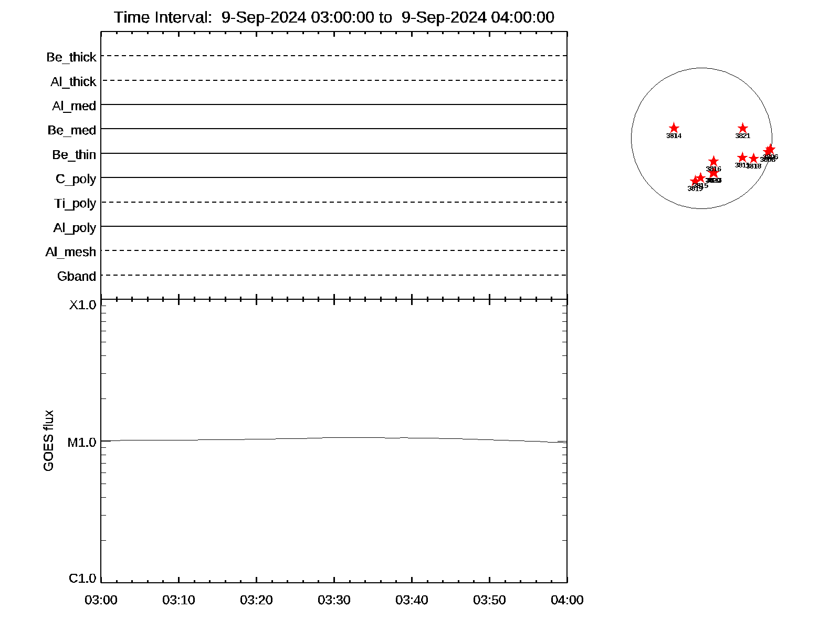Select the star marker labeled 3818
This screenshot has width=840, height=630.
(x=753, y=159)
